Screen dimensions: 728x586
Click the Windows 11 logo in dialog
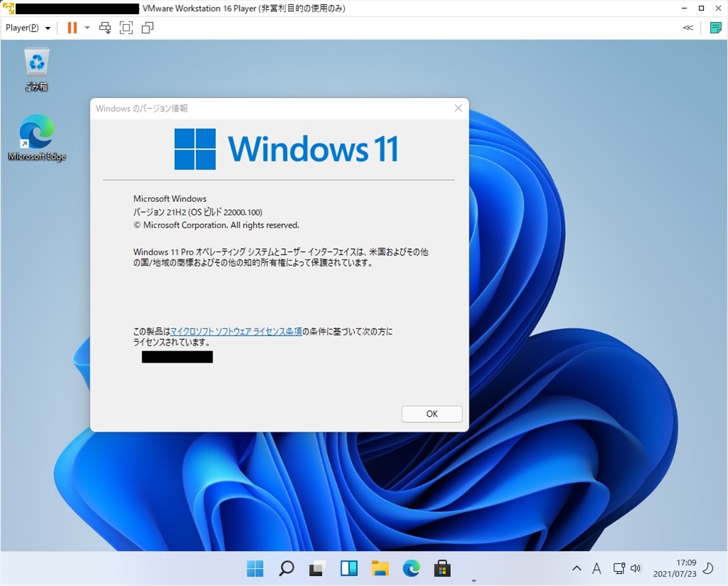tap(286, 149)
